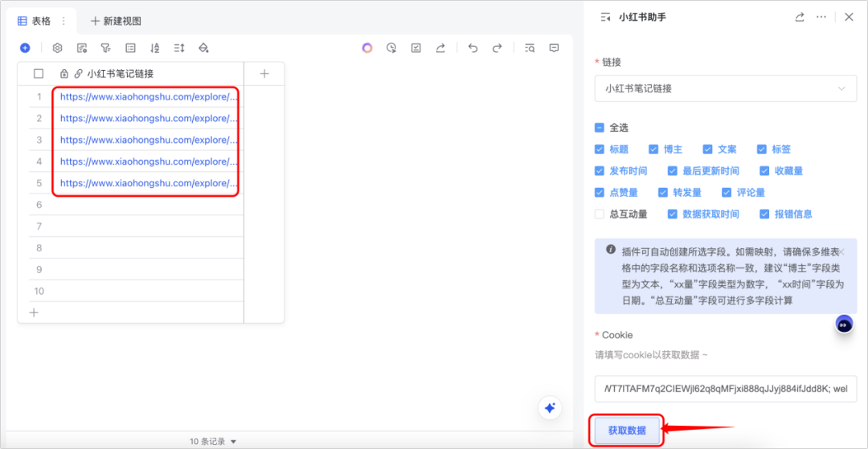
Task: Uncheck the 数据获取时间 checkbox
Action: point(673,214)
